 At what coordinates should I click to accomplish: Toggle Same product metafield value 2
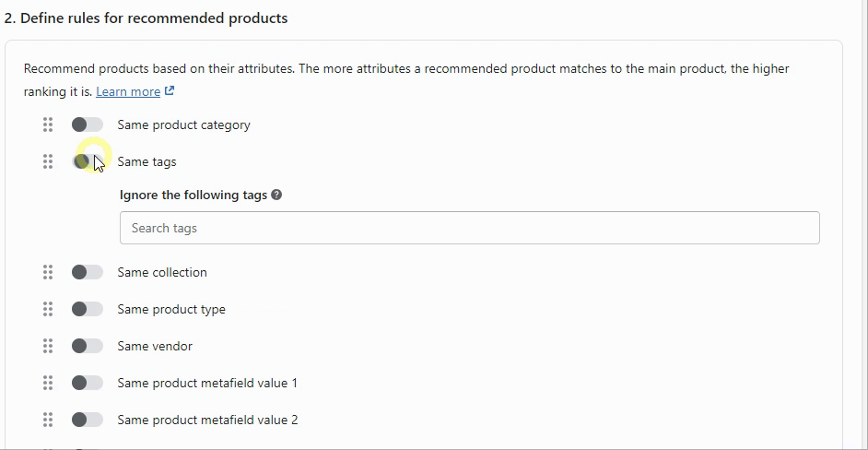(x=88, y=420)
